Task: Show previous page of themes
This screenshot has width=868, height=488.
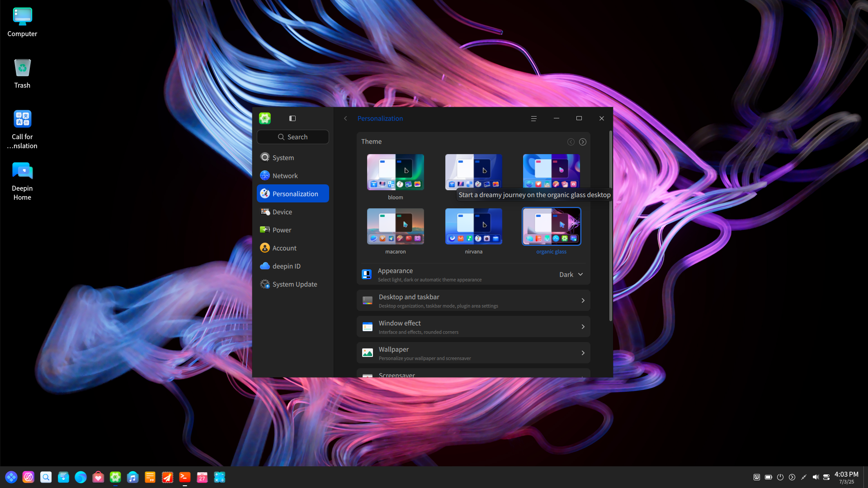Action: coord(571,142)
